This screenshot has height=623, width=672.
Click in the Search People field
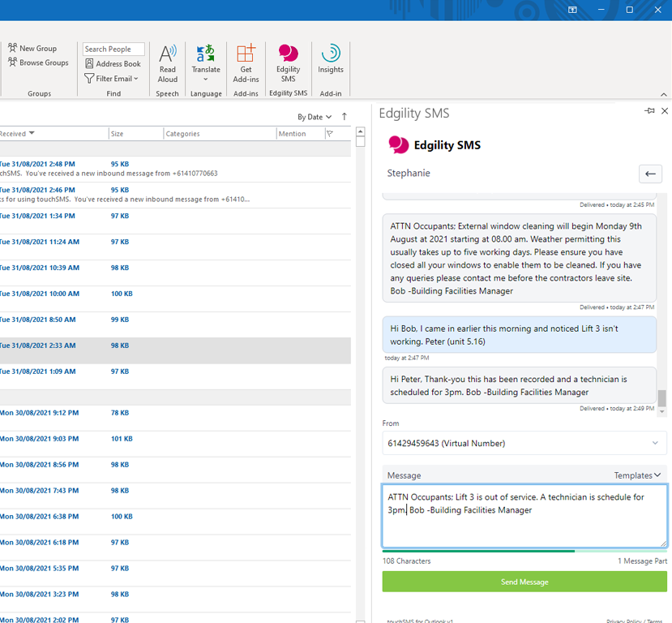coord(113,49)
